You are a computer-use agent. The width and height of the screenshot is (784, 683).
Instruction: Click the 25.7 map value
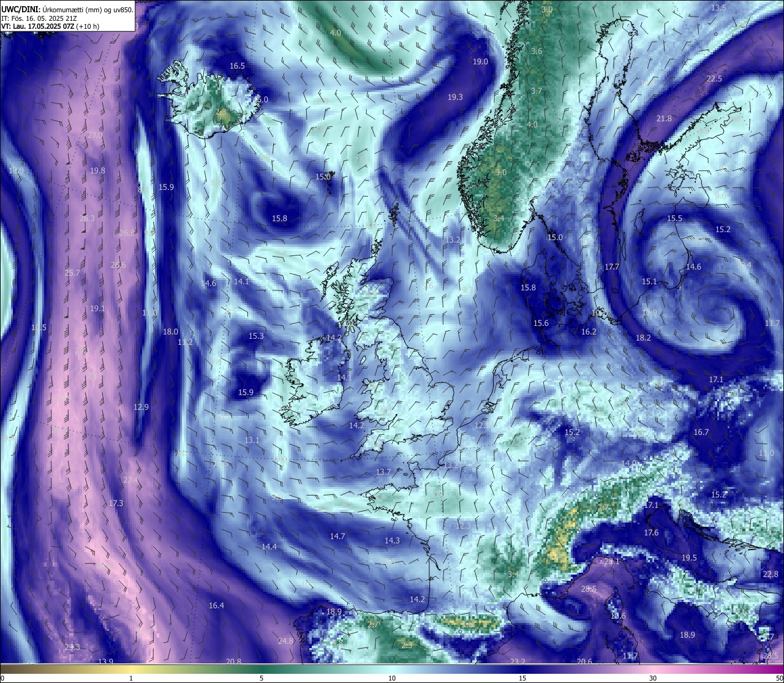pyautogui.click(x=72, y=273)
